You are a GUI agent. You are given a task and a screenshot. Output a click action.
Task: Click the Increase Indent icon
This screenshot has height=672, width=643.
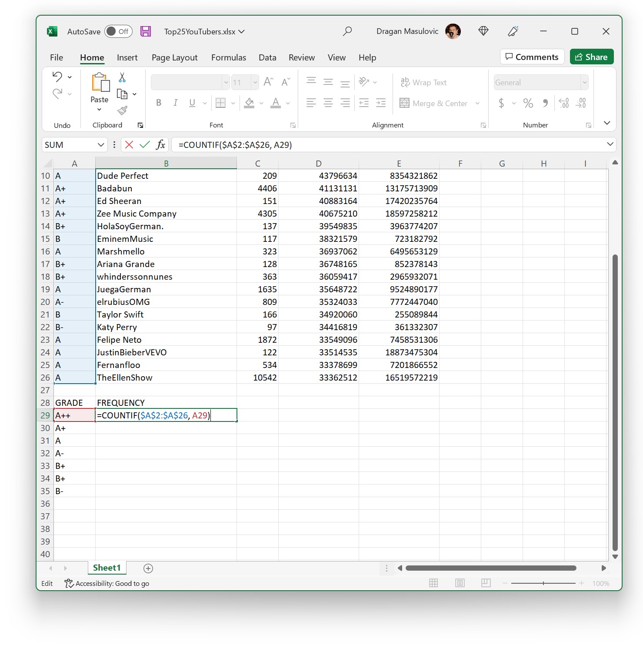click(x=381, y=103)
